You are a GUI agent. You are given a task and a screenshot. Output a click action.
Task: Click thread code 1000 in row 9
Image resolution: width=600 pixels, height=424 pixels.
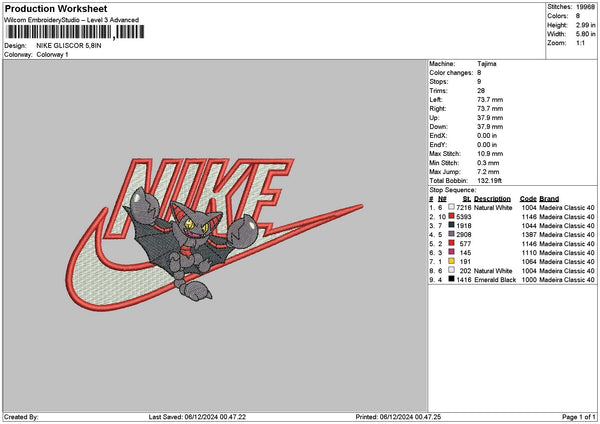tap(529, 280)
